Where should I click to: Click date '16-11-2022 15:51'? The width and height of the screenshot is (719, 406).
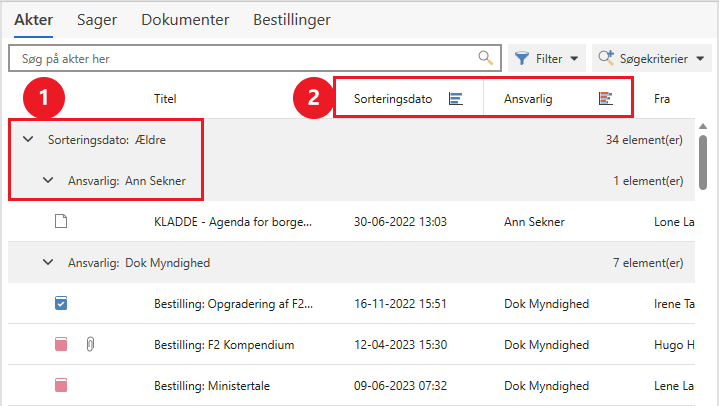tap(400, 304)
